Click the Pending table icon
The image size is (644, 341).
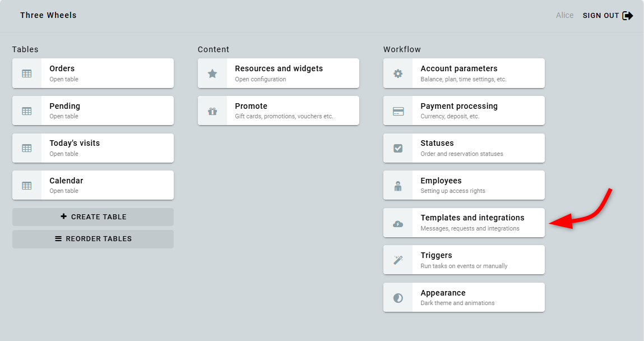click(x=27, y=111)
